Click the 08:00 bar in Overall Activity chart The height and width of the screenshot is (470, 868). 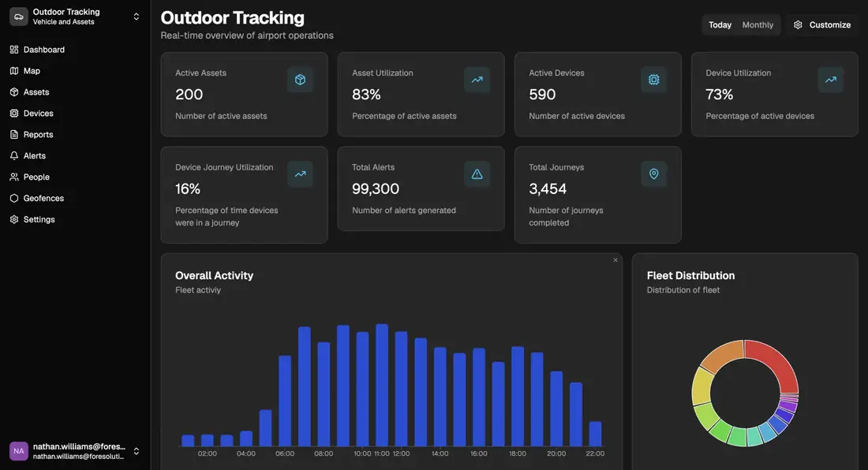click(324, 394)
